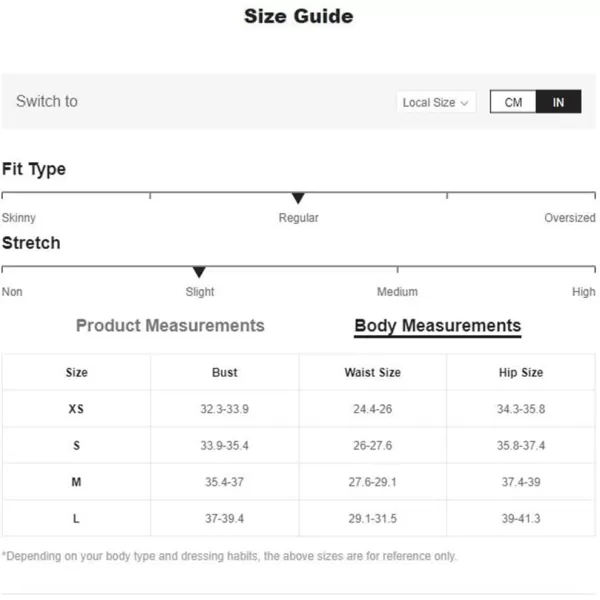This screenshot has height=600, width=600.
Task: Click the Non stretch label
Action: tap(12, 292)
